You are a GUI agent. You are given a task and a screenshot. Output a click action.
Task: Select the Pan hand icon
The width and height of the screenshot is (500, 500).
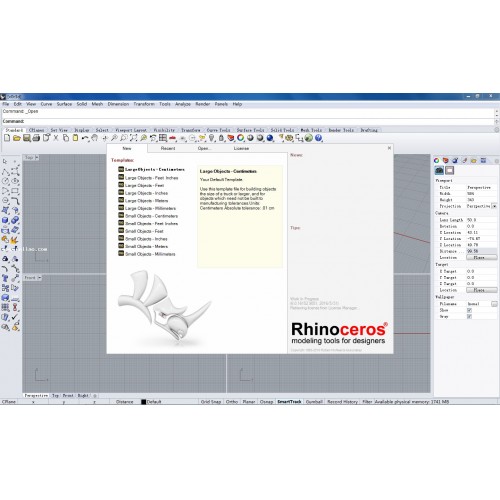point(95,138)
